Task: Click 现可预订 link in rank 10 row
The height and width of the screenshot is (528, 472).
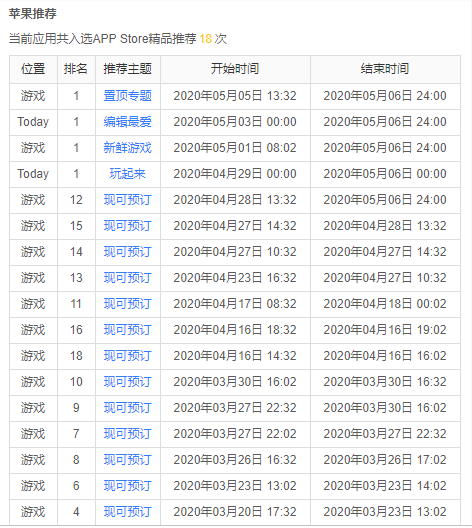Action: [128, 382]
